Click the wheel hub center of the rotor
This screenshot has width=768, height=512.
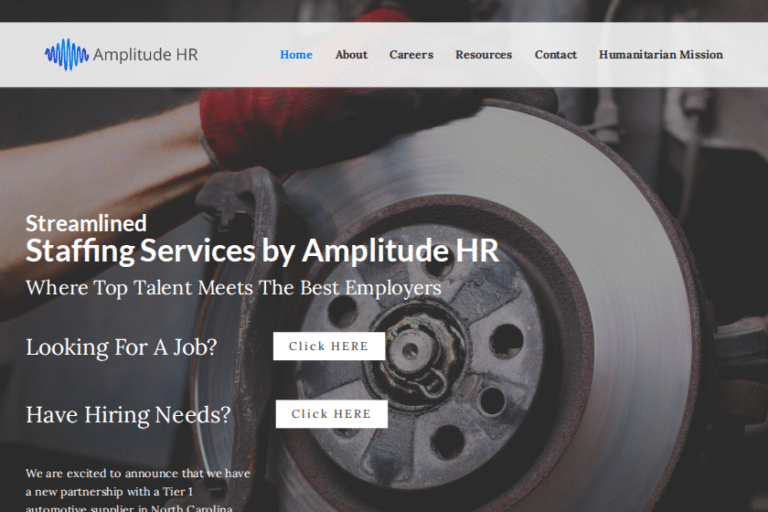pos(410,352)
